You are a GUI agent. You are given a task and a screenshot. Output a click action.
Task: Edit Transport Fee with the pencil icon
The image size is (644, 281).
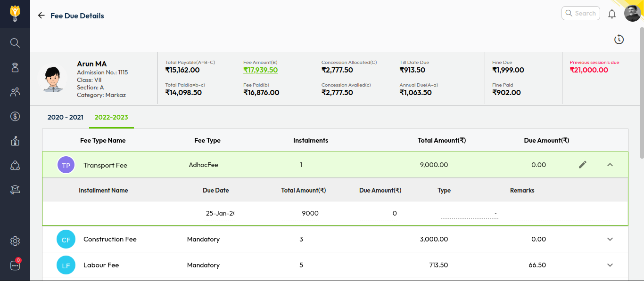pyautogui.click(x=583, y=165)
